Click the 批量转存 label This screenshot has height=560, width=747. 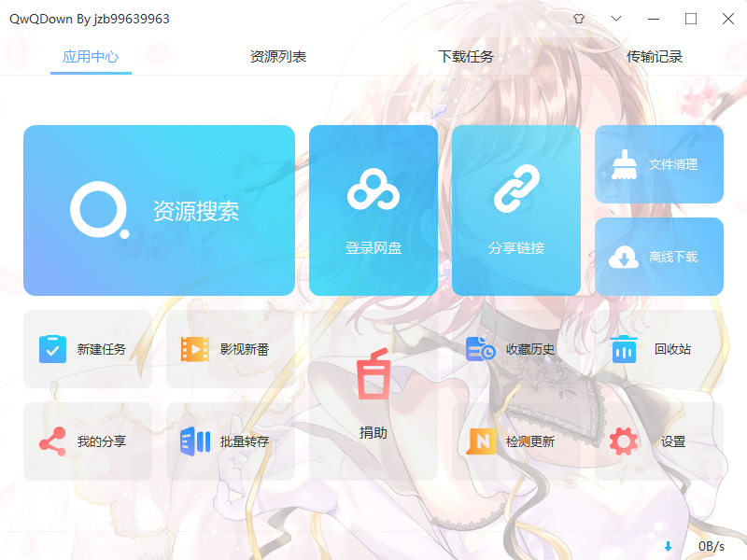pyautogui.click(x=245, y=441)
